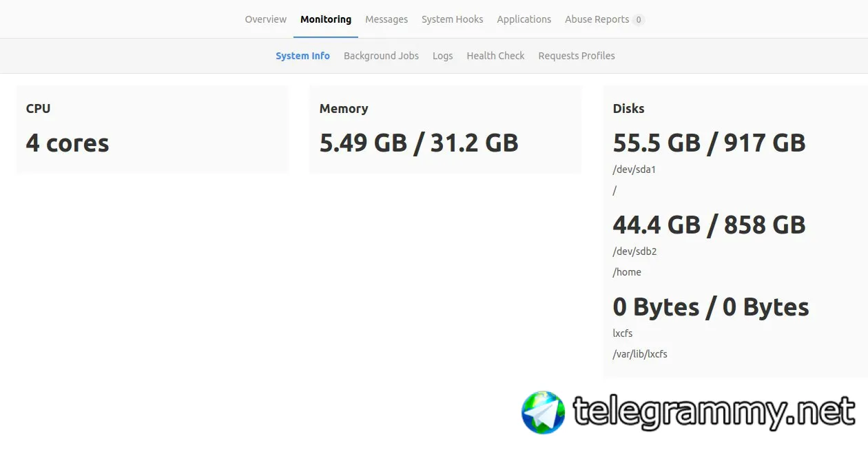Select the Monitoring tab

[326, 19]
